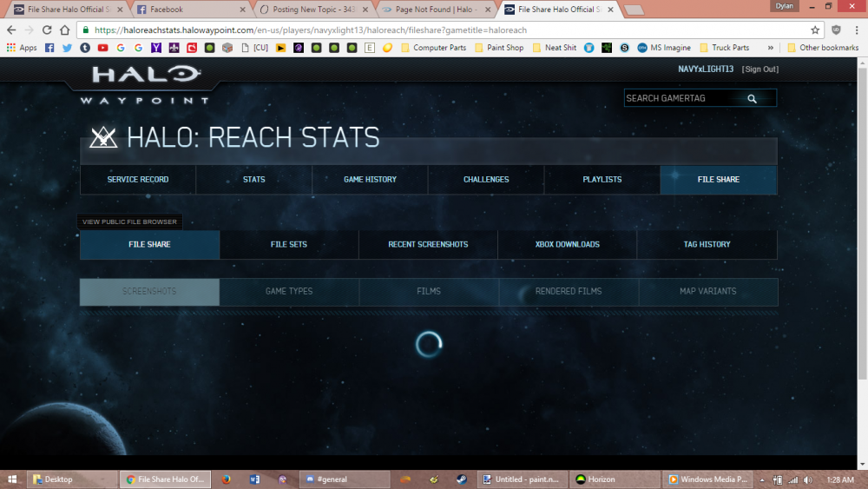
Task: Click the NAVYxLIGHT13 gamertag link
Action: [706, 69]
